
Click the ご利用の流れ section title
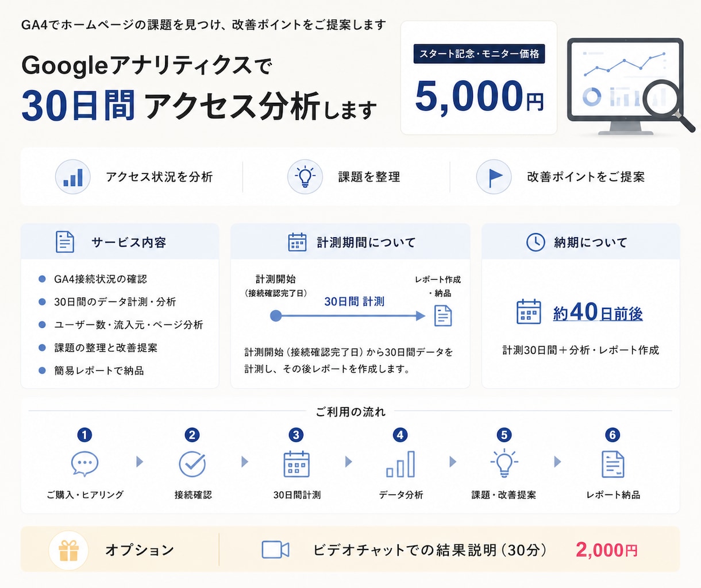pyautogui.click(x=350, y=412)
